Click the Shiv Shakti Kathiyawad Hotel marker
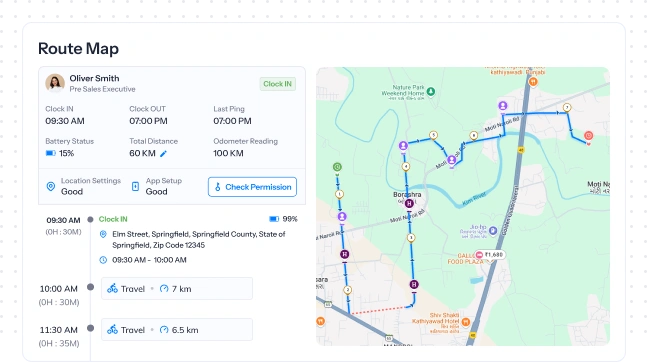 (x=466, y=322)
